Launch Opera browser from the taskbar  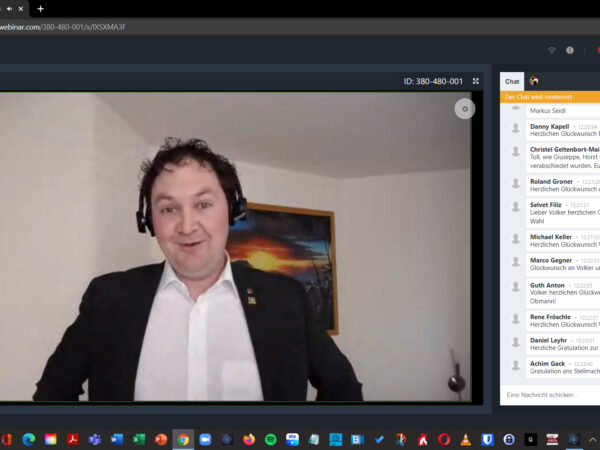(444, 439)
